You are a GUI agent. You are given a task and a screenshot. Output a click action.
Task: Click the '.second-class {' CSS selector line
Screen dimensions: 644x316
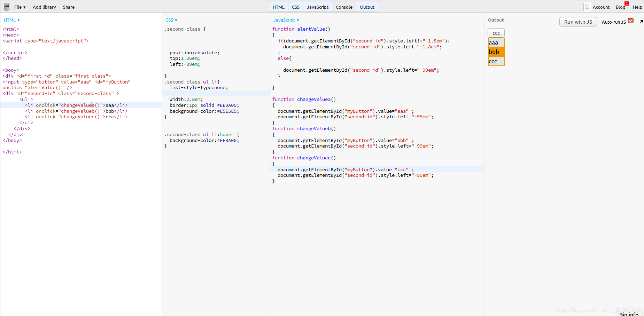pyautogui.click(x=185, y=29)
